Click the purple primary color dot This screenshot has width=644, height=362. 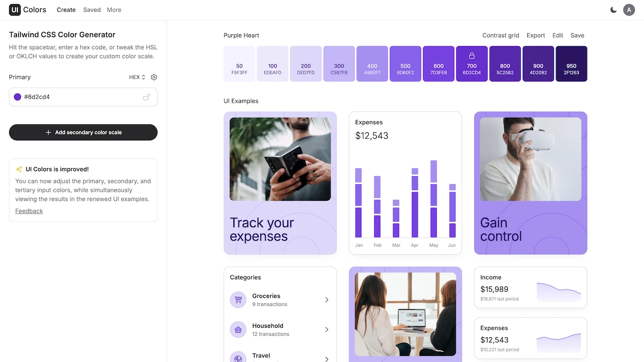click(18, 97)
